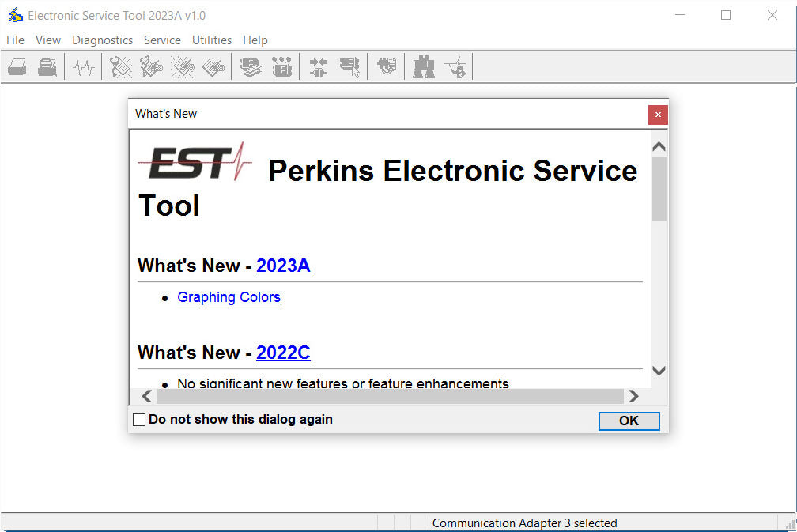
Task: Follow the Graphing Colors link
Action: (x=229, y=297)
